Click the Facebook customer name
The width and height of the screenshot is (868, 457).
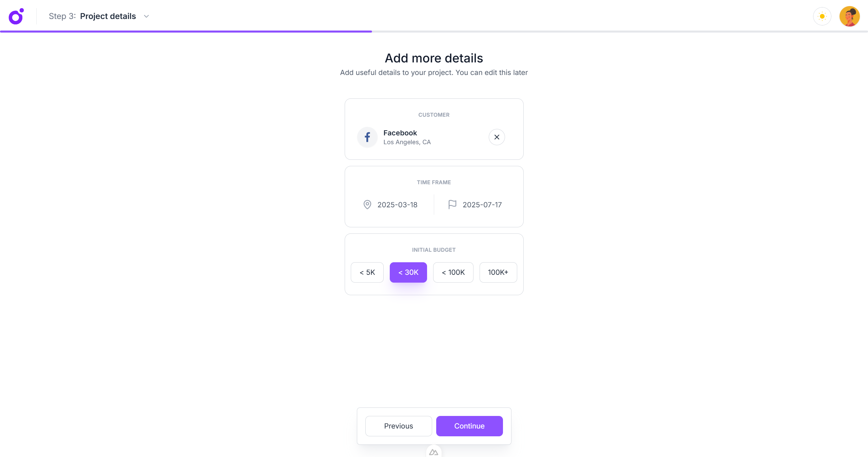pyautogui.click(x=400, y=133)
